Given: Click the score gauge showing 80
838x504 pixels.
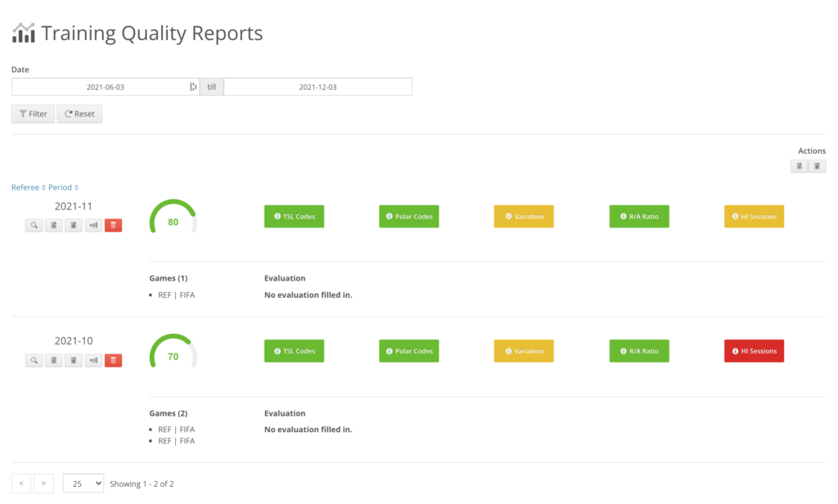Looking at the screenshot, I should point(173,218).
